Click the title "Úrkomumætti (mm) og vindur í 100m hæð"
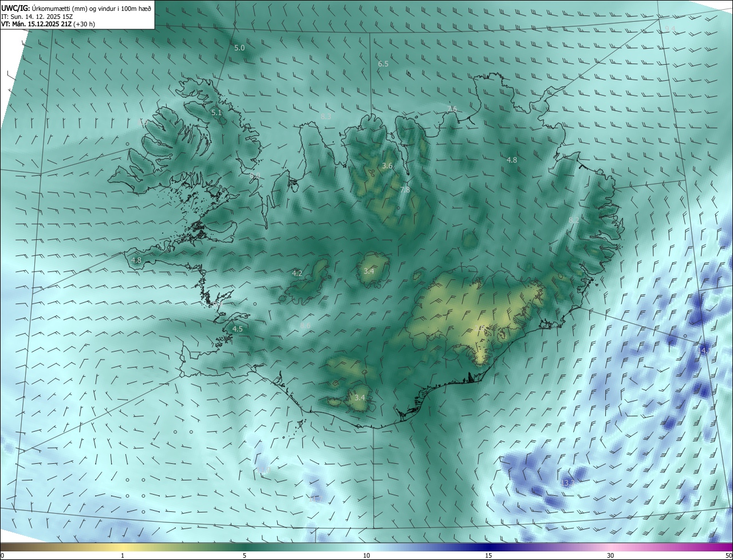The height and width of the screenshot is (560, 733). [x=92, y=7]
